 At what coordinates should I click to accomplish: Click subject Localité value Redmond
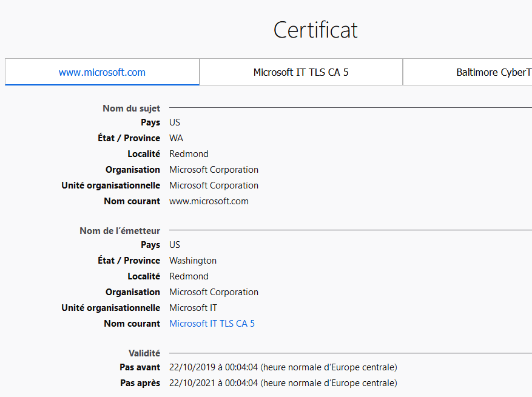[x=189, y=154]
